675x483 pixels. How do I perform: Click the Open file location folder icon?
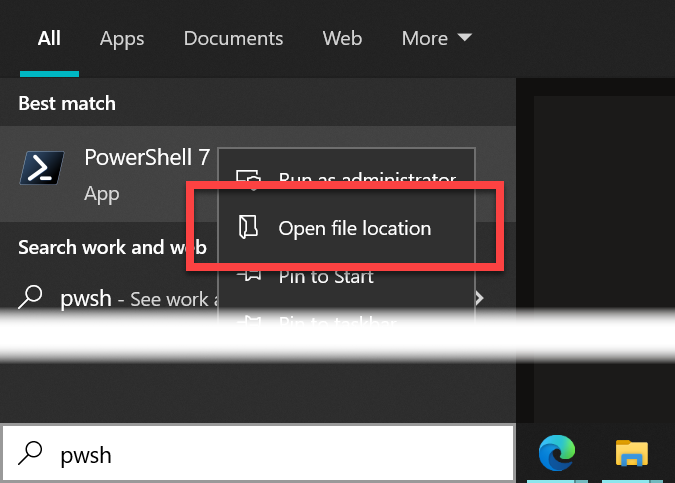248,227
